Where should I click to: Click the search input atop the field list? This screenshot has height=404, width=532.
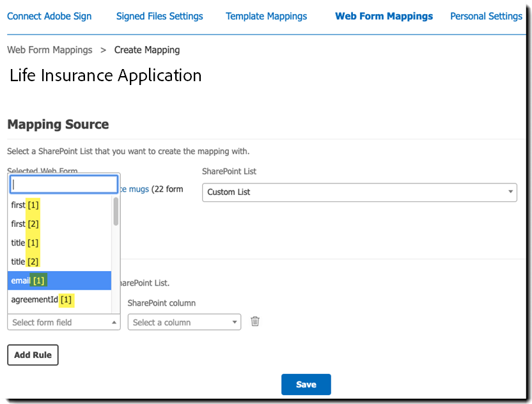click(x=63, y=183)
